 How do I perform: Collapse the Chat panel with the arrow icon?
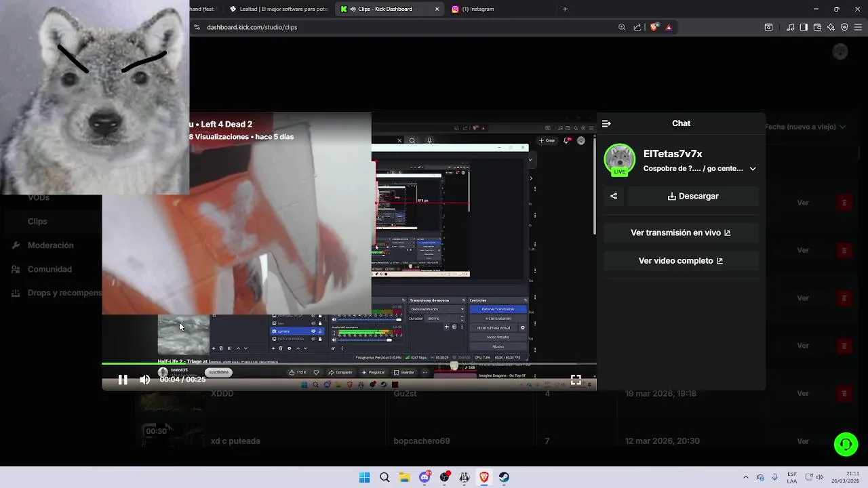606,123
